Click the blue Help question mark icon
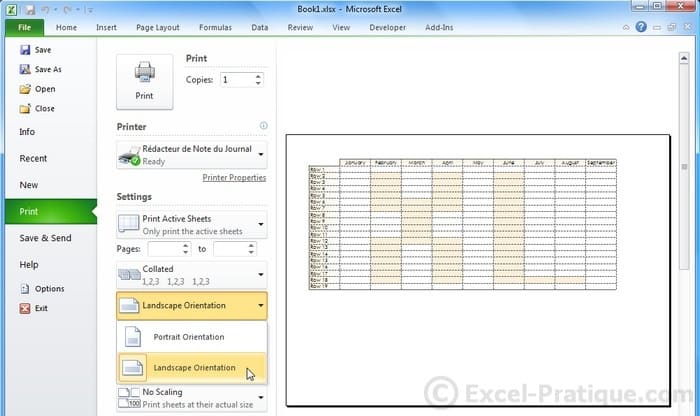This screenshot has height=416, width=700. pos(641,27)
